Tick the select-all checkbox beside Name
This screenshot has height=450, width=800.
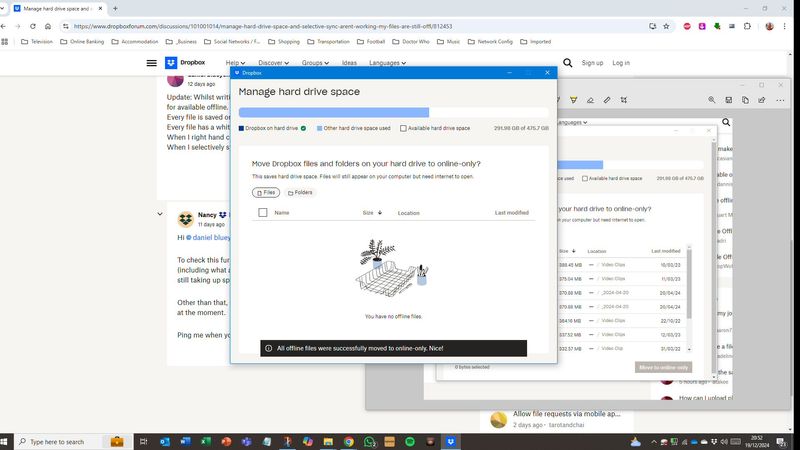(263, 212)
